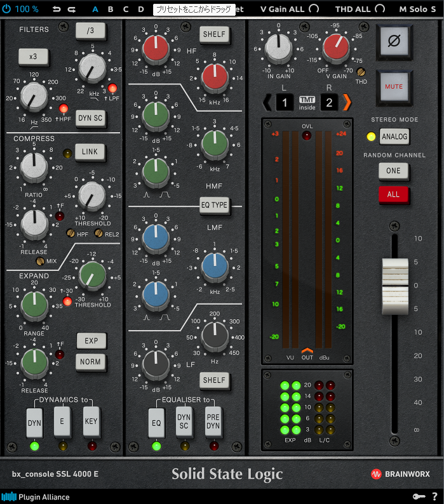Screen dimensions: 444x504
Task: Toggle the EQ TYPE button
Action: pos(214,205)
